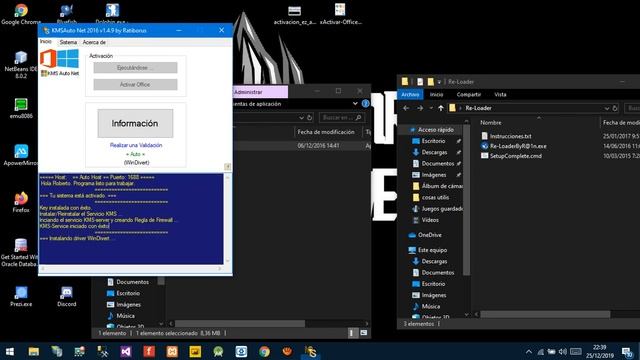The image size is (640, 360).
Task: Switch middle explorer to large icons view
Action: [363, 333]
